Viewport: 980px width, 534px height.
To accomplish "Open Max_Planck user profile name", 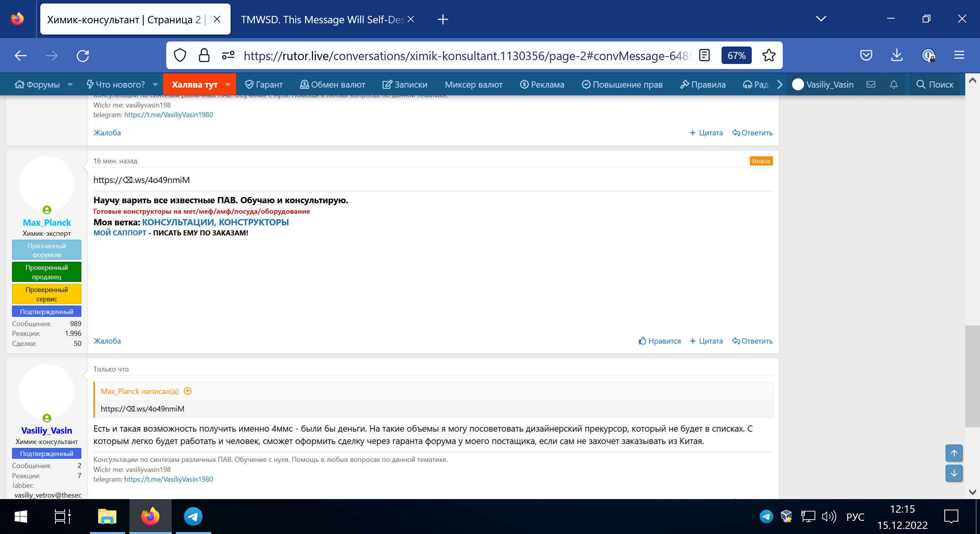I will click(47, 223).
